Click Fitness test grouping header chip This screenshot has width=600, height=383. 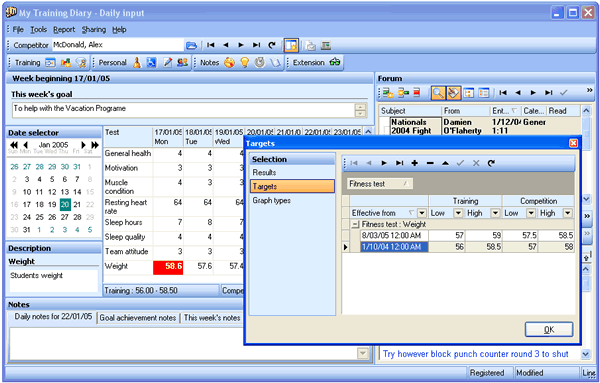(380, 184)
